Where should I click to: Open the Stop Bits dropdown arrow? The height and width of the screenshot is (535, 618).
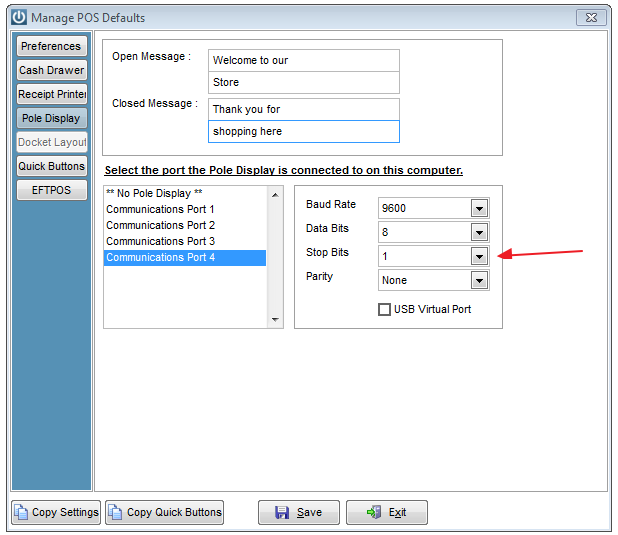(x=479, y=257)
